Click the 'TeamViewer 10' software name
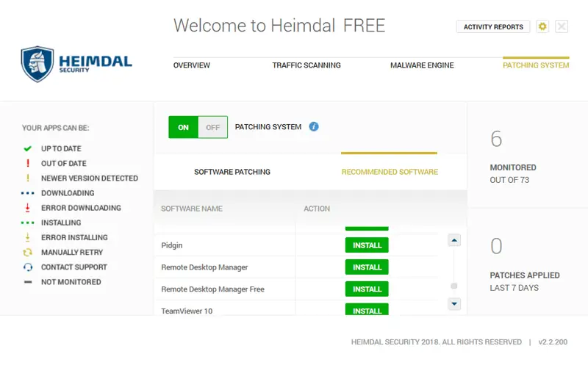 click(187, 311)
